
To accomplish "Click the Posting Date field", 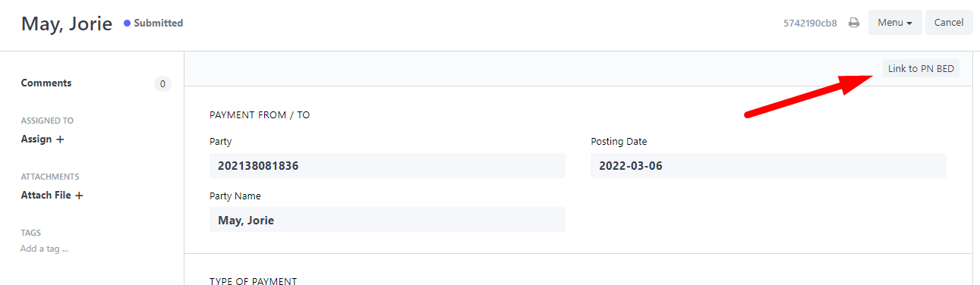I will 768,165.
